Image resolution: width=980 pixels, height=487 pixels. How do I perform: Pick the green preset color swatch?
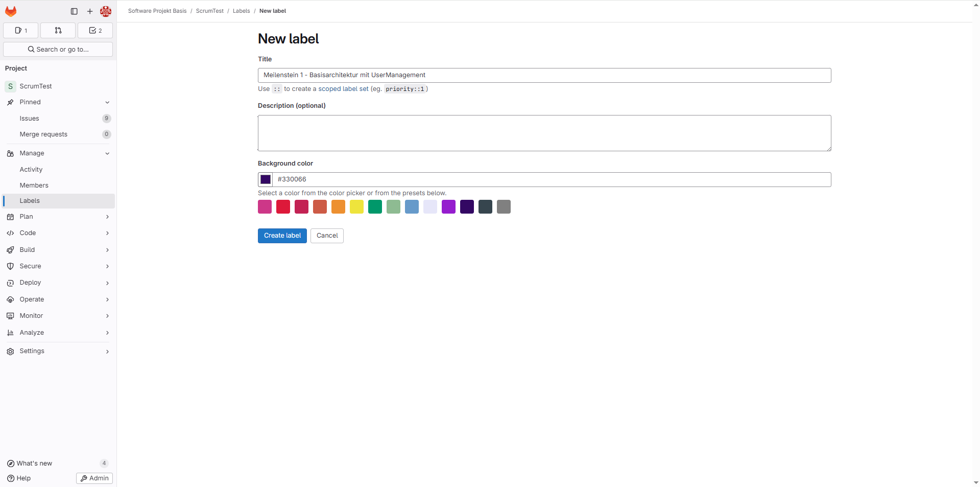pyautogui.click(x=375, y=207)
